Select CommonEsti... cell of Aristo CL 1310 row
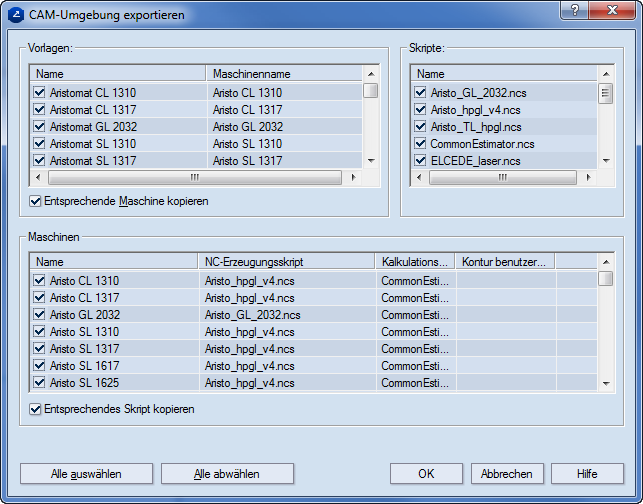Image resolution: width=643 pixels, height=504 pixels. 415,281
